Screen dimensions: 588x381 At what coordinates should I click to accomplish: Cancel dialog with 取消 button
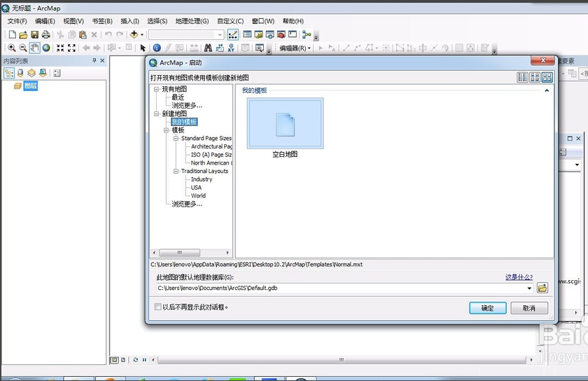point(529,307)
